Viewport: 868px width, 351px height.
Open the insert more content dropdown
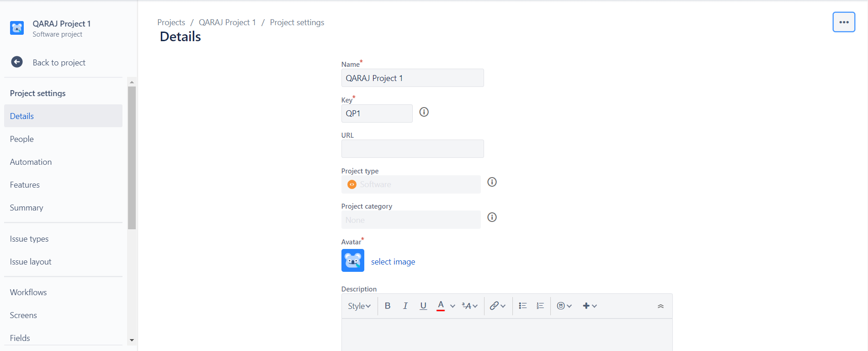coord(590,306)
